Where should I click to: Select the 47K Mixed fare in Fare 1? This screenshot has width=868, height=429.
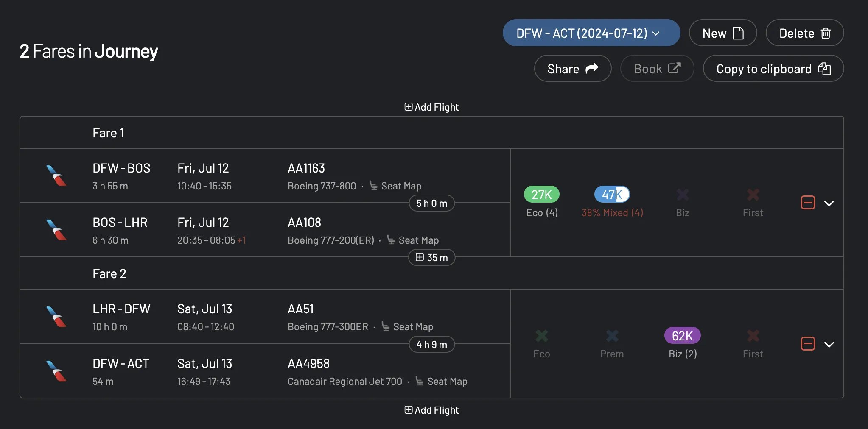click(612, 195)
